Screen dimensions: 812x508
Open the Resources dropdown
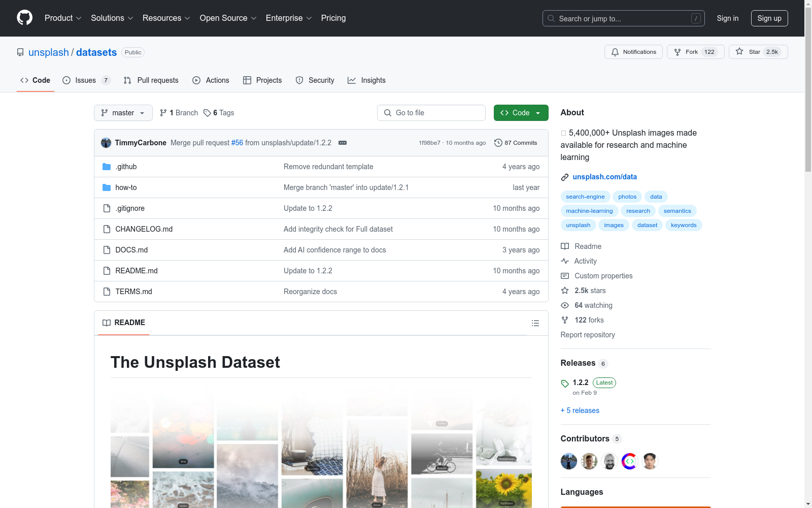pos(166,18)
